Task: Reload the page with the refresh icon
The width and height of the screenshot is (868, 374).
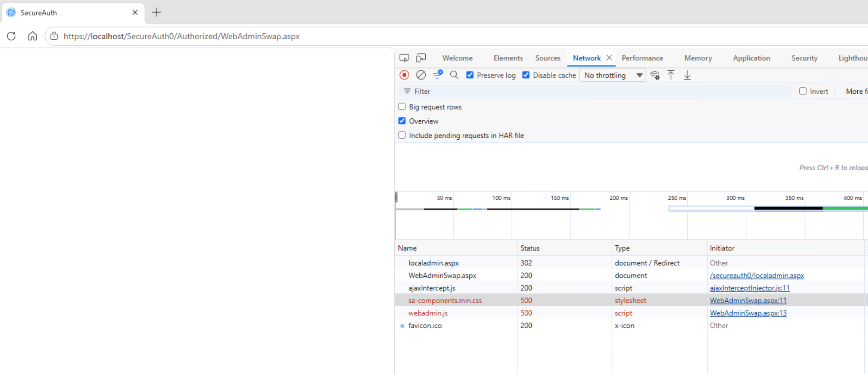Action: (x=11, y=36)
